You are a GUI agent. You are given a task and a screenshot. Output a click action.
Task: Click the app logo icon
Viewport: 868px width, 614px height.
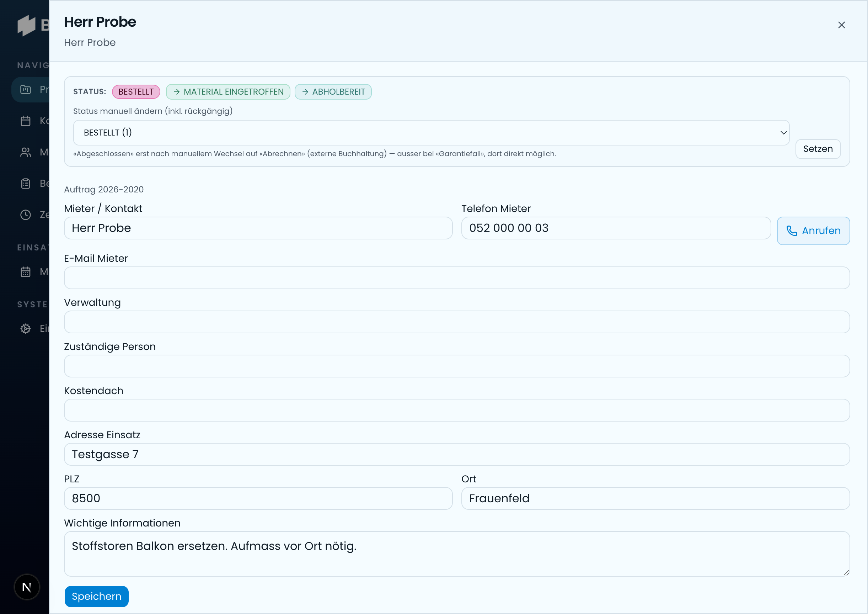point(26,25)
